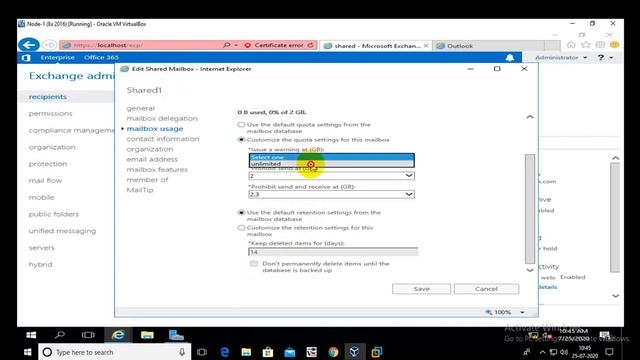Open the notifications bell icon
The image size is (640, 360).
pos(510,58)
